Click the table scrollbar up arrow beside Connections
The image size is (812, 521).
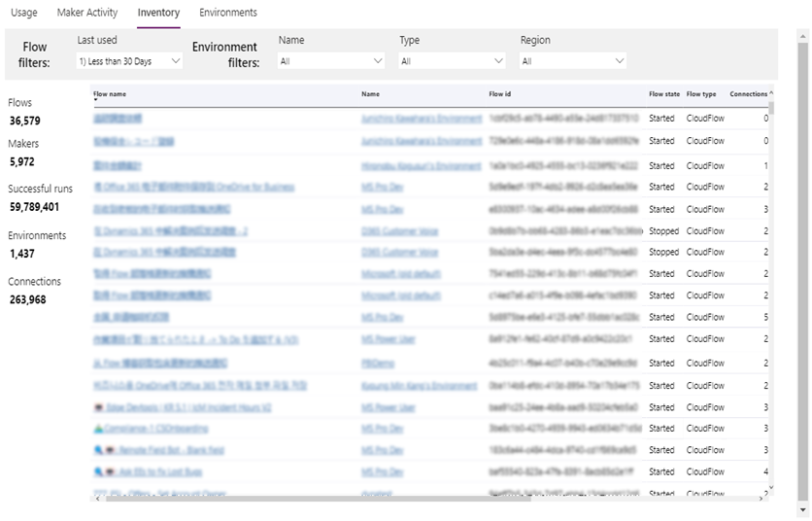[x=771, y=92]
